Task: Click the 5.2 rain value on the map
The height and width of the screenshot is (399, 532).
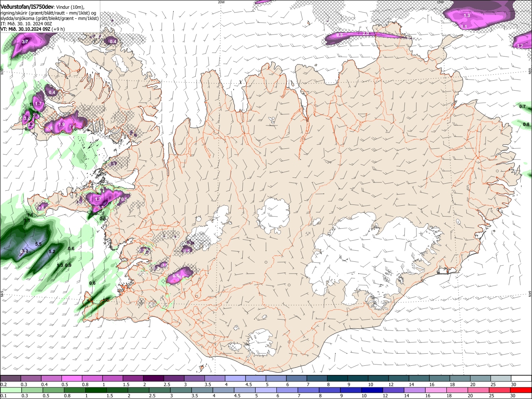Action: [52, 251]
